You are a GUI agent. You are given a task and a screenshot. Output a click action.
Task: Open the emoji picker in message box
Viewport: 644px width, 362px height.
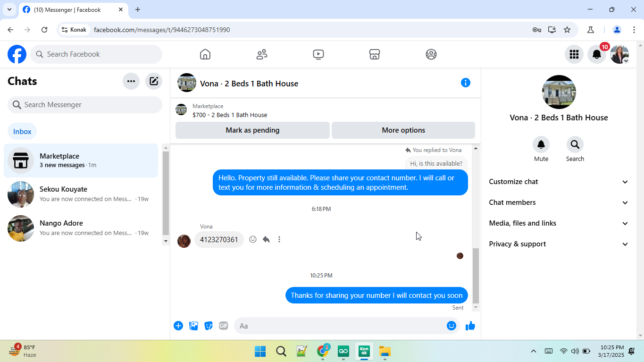click(x=452, y=326)
